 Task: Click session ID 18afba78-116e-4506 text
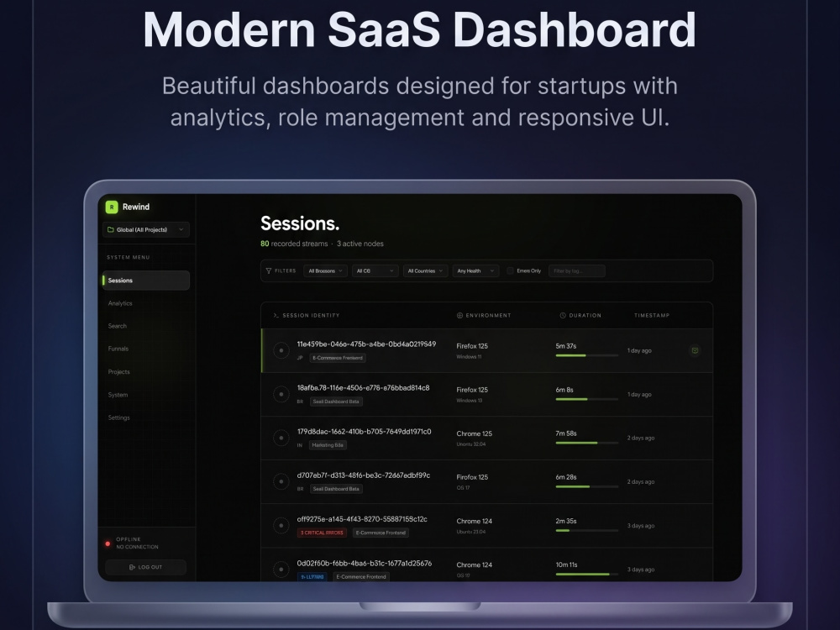[363, 388]
